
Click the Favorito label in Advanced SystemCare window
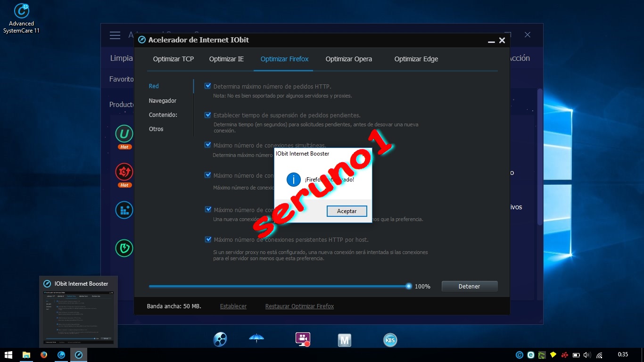click(x=122, y=79)
